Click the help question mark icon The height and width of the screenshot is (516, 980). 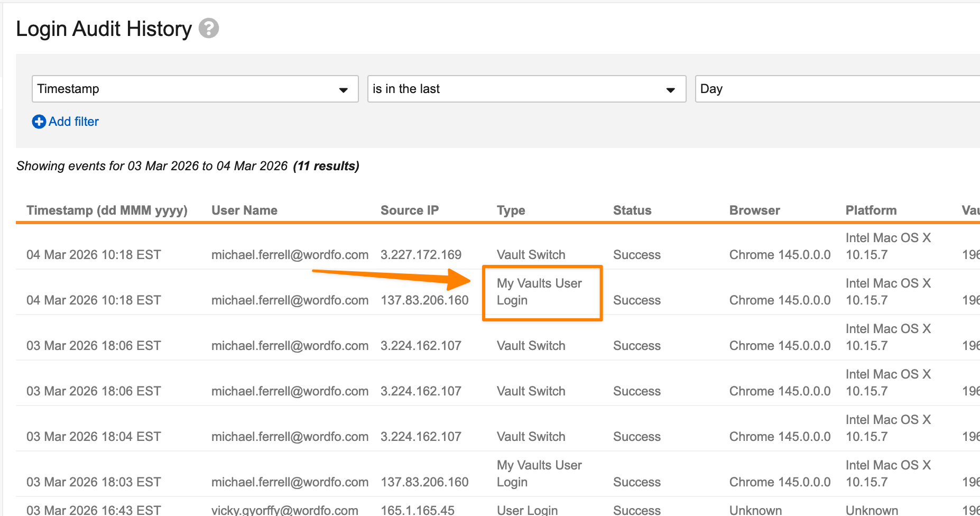click(x=209, y=29)
